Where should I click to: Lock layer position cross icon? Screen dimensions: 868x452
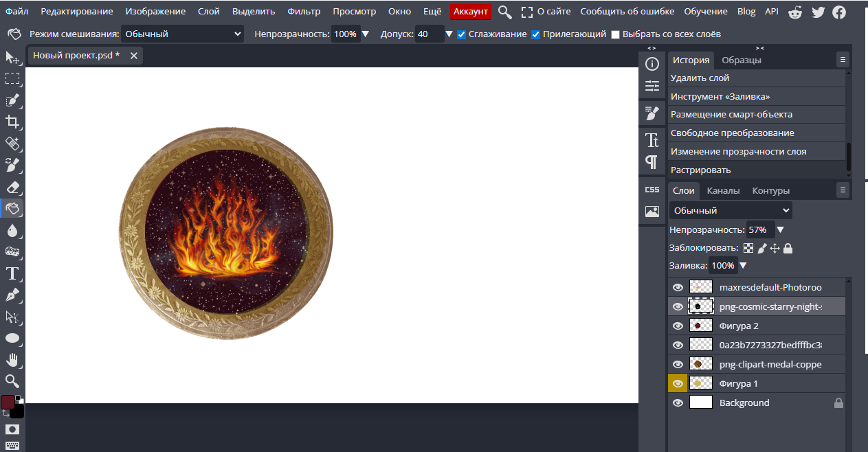[x=775, y=248]
